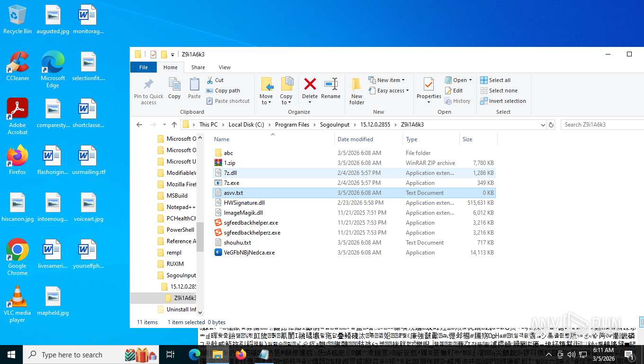Click History in the Open group
Viewport: 644px width, 364px height.
457,101
